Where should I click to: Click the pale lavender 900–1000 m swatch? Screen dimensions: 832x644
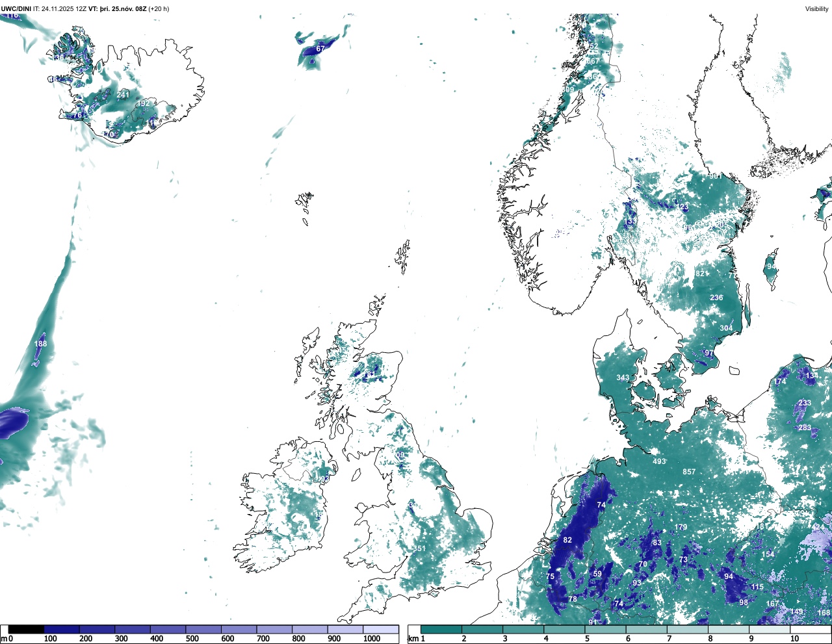345,629
